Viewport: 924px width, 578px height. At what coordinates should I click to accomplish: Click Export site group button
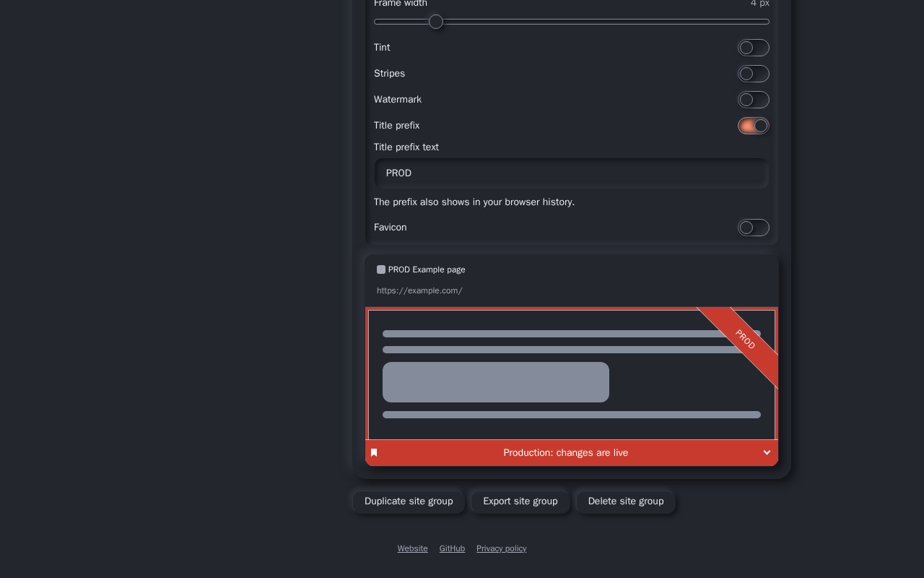coord(520,501)
